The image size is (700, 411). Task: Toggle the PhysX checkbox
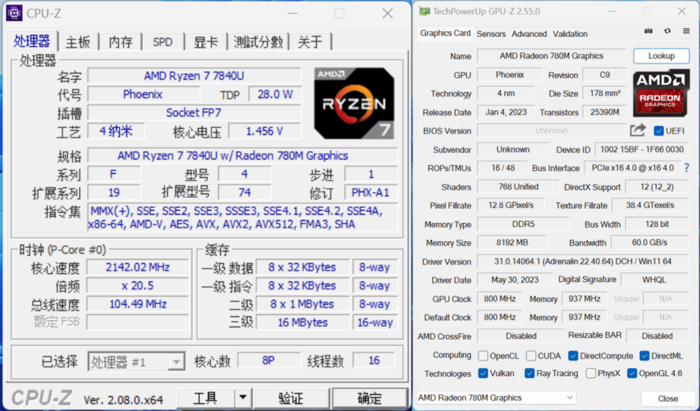(x=591, y=373)
